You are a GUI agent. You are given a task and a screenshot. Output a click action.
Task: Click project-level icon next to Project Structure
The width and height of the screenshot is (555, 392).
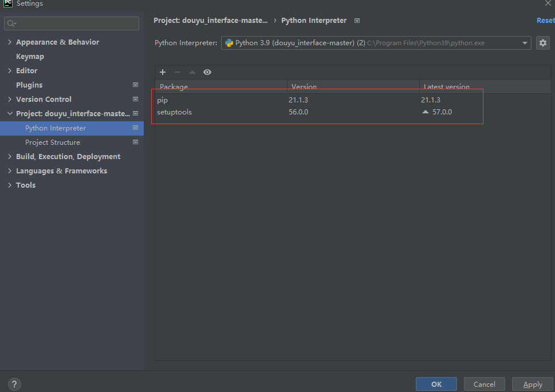tap(135, 142)
